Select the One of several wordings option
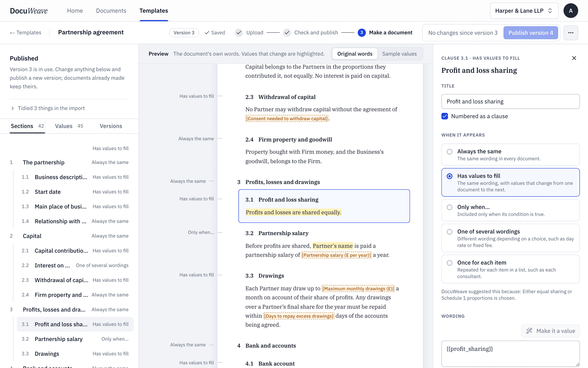The height and width of the screenshot is (368, 588). point(510,238)
